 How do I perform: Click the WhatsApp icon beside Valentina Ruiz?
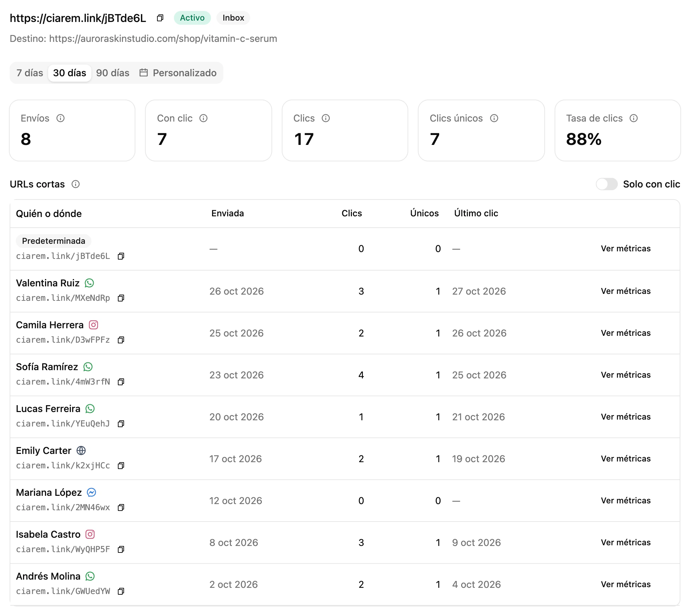(89, 283)
